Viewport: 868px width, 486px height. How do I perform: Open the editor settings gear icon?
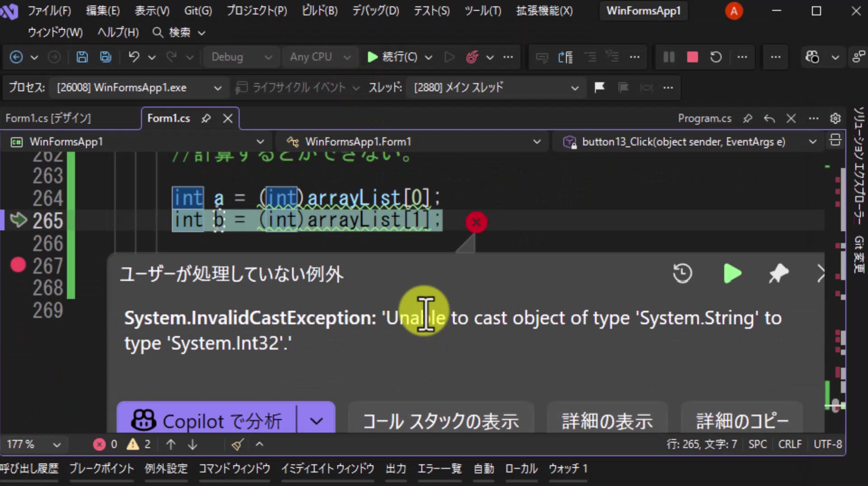tap(835, 118)
